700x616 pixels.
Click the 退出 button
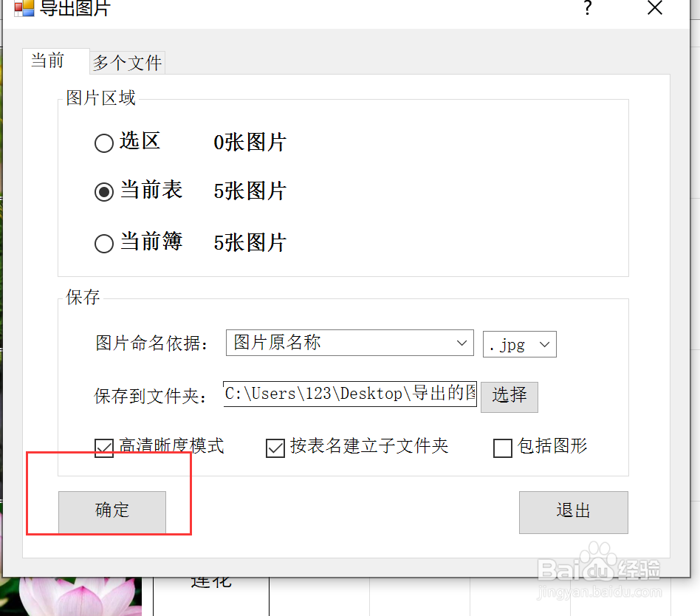point(574,513)
